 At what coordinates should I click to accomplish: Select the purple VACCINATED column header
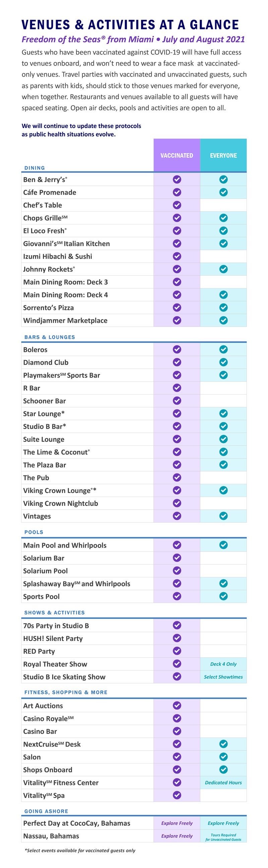[177, 155]
